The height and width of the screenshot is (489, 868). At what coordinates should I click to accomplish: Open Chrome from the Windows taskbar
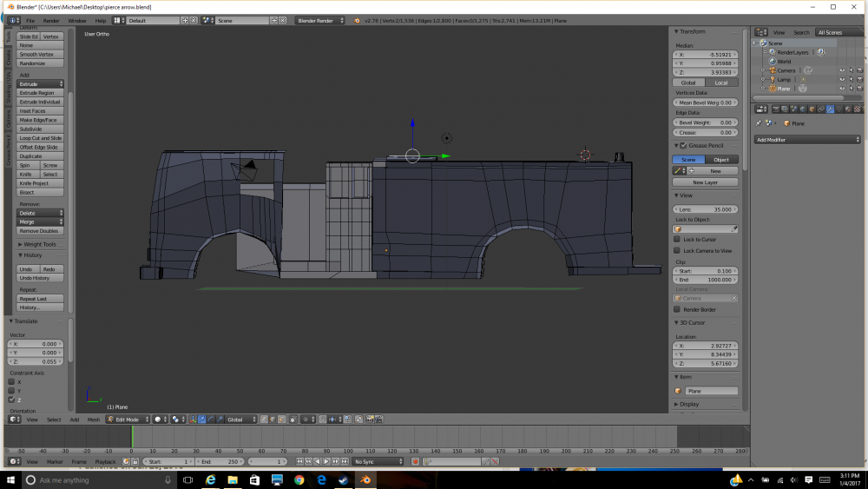[x=299, y=479]
